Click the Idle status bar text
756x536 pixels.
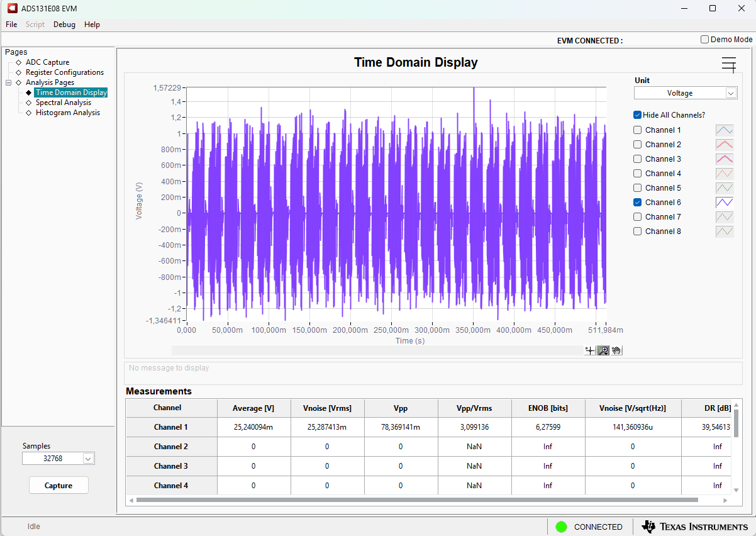(34, 527)
